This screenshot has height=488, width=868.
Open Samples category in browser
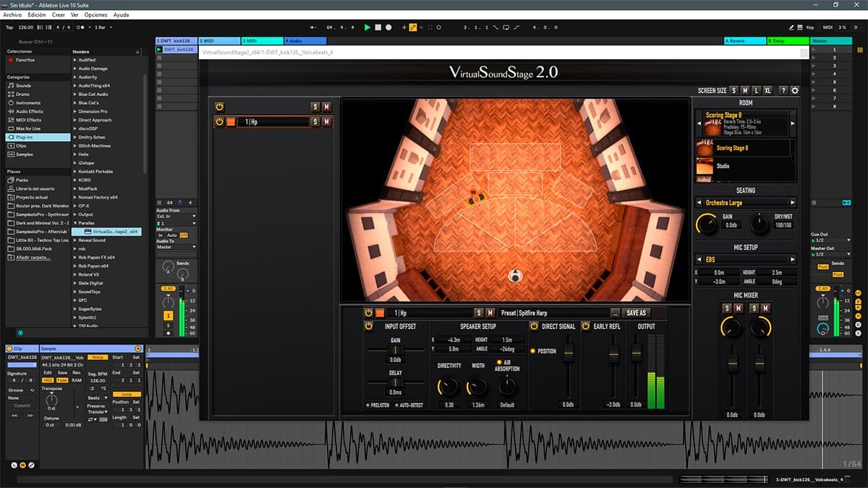tap(25, 154)
